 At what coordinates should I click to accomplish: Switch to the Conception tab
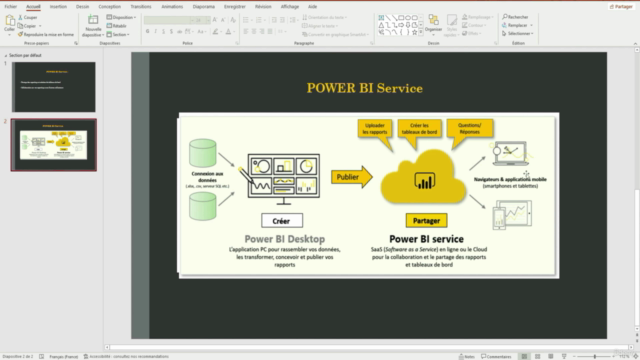pyautogui.click(x=109, y=7)
